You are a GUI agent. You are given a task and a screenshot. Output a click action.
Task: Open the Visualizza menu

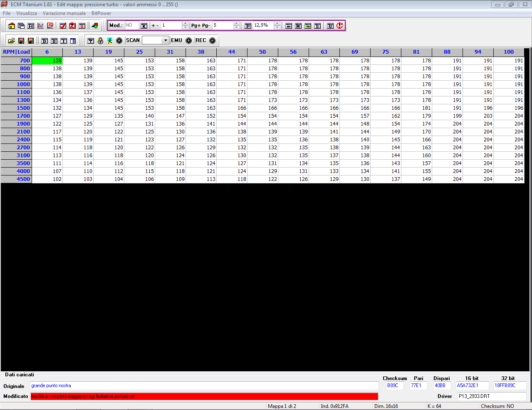(x=27, y=13)
